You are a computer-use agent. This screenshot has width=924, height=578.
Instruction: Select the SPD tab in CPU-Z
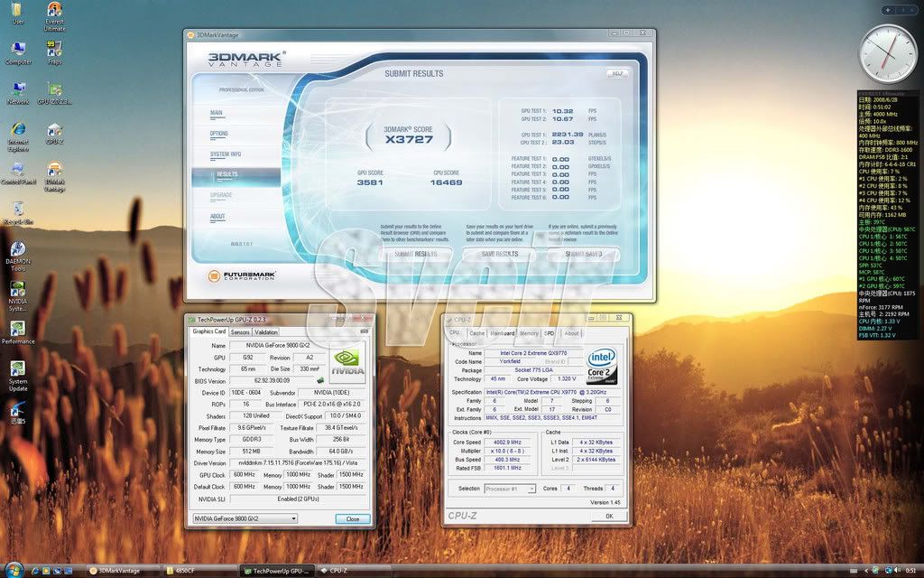pos(549,333)
